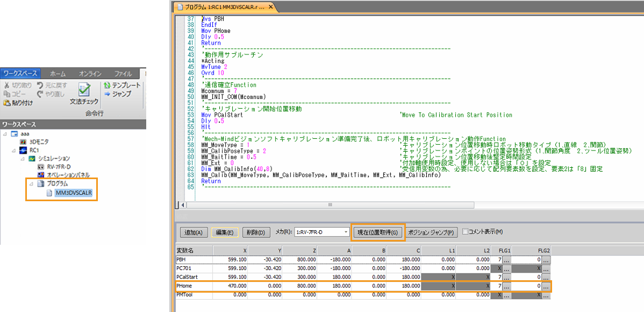Enable the コメント表示 checkbox
The height and width of the screenshot is (312, 644).
tap(465, 232)
